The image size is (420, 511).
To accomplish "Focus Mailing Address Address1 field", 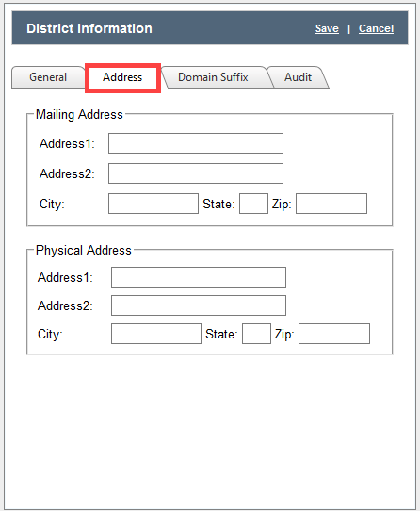I will tap(196, 143).
